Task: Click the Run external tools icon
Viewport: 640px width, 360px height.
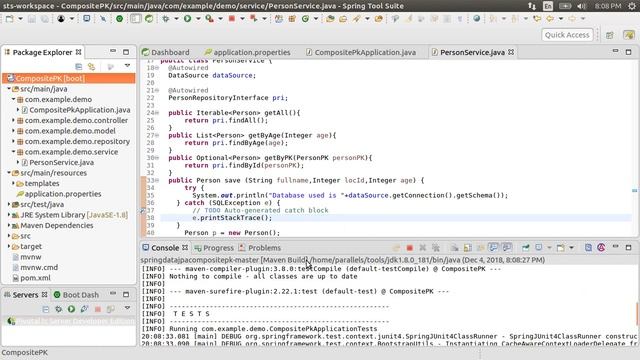Action: pyautogui.click(x=209, y=19)
